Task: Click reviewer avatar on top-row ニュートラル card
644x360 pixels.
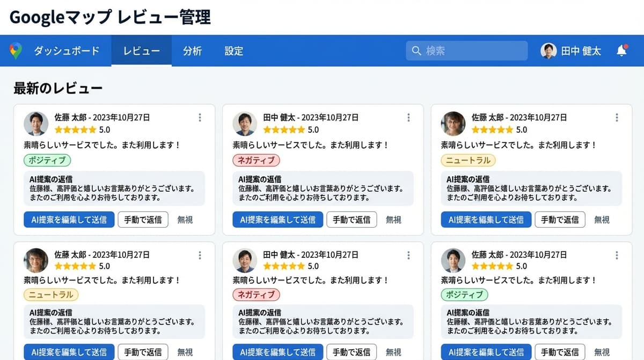Action: 453,124
